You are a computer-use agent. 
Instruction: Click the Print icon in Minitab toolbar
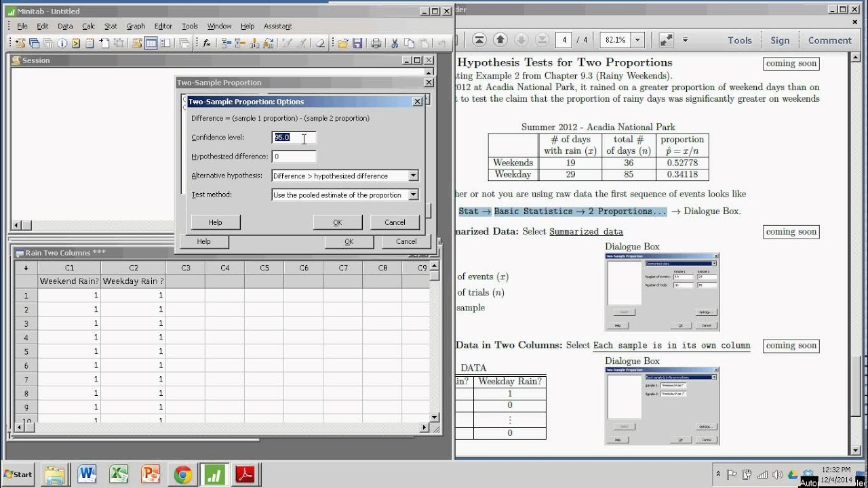pyautogui.click(x=376, y=43)
